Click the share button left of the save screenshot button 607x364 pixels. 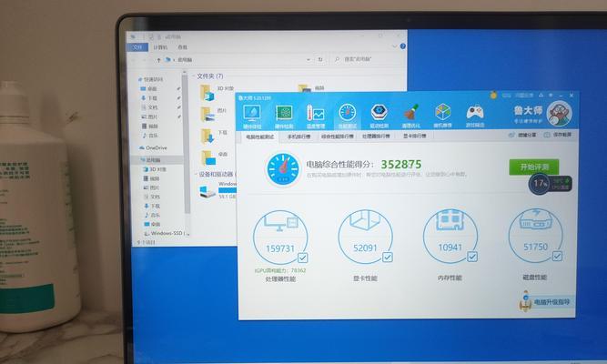522,135
